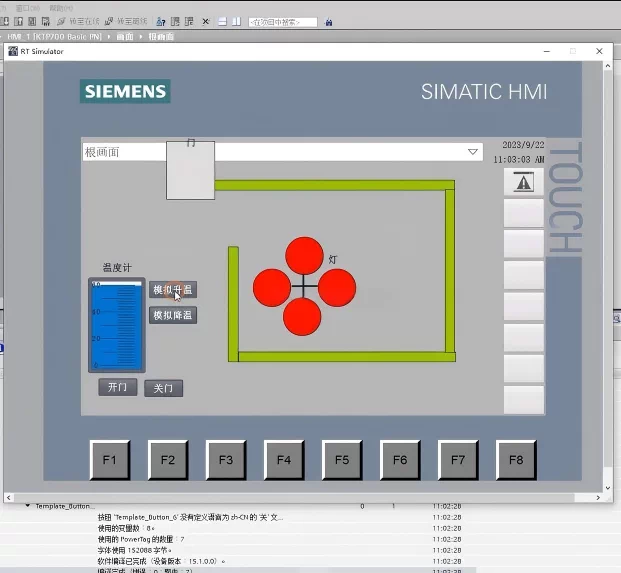This screenshot has height=573, width=621.
Task: Click the 软件编译已完成 log row
Action: coord(162,561)
